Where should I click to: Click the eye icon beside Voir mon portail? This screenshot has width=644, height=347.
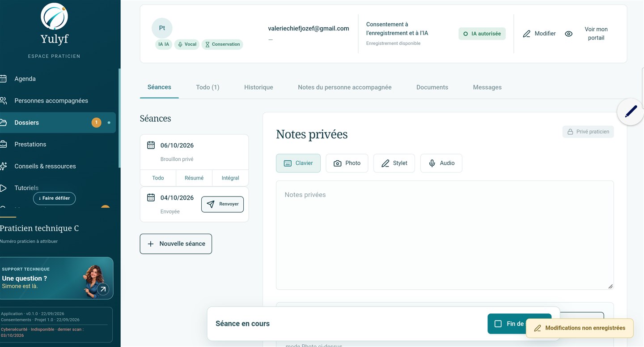(x=568, y=34)
